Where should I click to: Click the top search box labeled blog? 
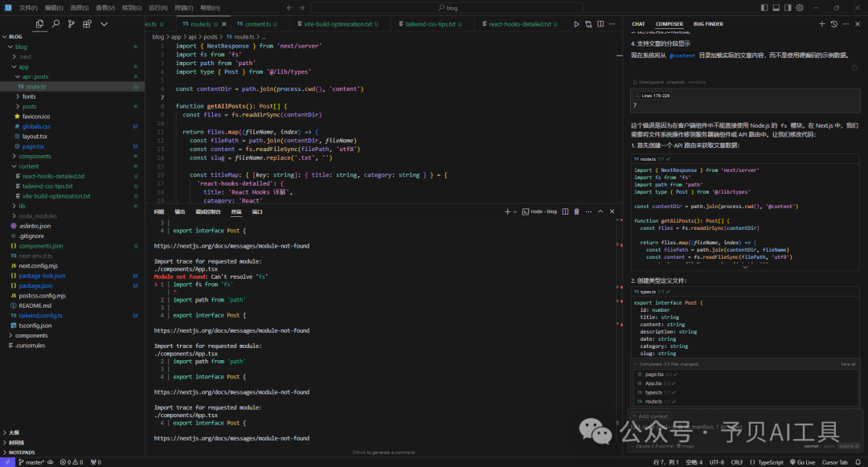pos(448,8)
